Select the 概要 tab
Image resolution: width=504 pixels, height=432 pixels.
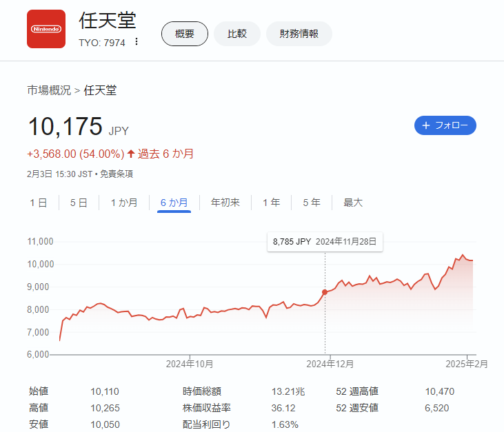(x=185, y=34)
